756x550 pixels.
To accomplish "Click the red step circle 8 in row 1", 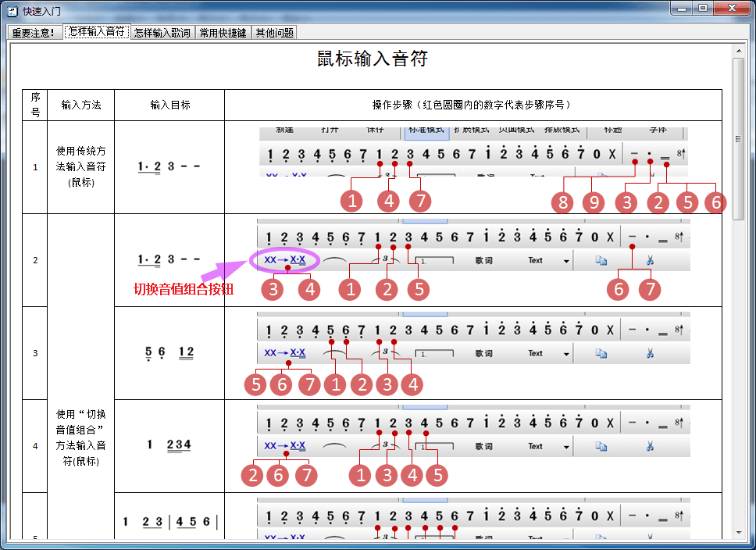I will coord(562,202).
